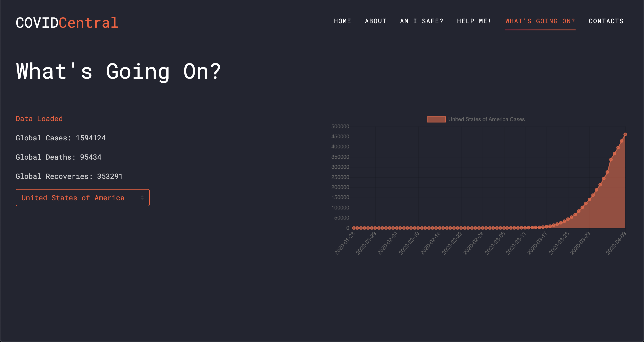This screenshot has height=342, width=644.
Task: Open the Home nav link
Action: (343, 21)
